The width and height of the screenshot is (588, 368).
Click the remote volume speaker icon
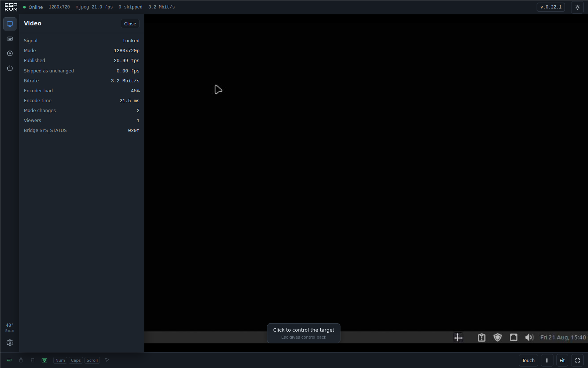pyautogui.click(x=529, y=337)
